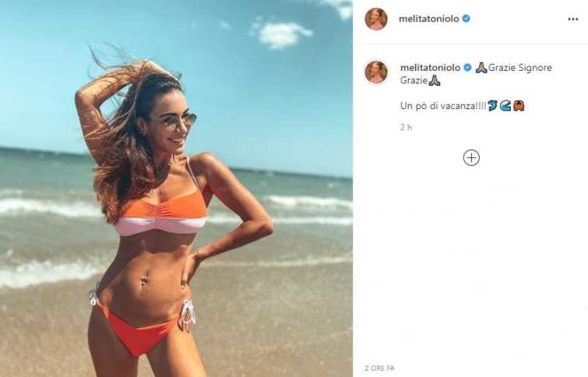Click the praying hands emoji ending the second line
The height and width of the screenshot is (377, 588).
pos(434,80)
